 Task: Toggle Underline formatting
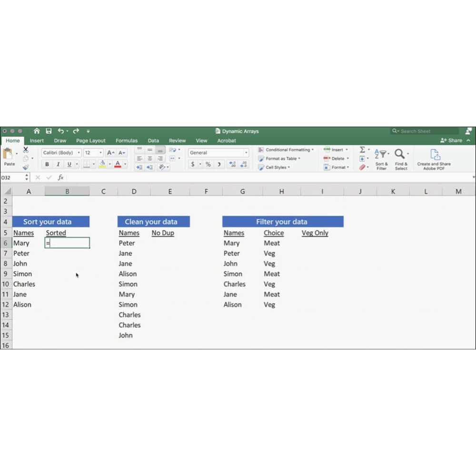69,165
